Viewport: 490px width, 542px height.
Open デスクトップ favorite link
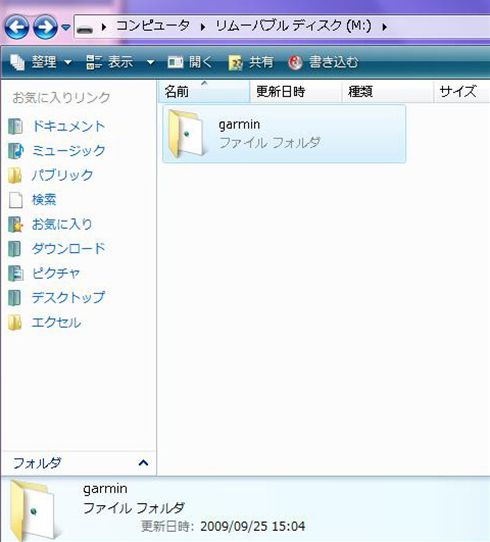pyautogui.click(x=68, y=298)
